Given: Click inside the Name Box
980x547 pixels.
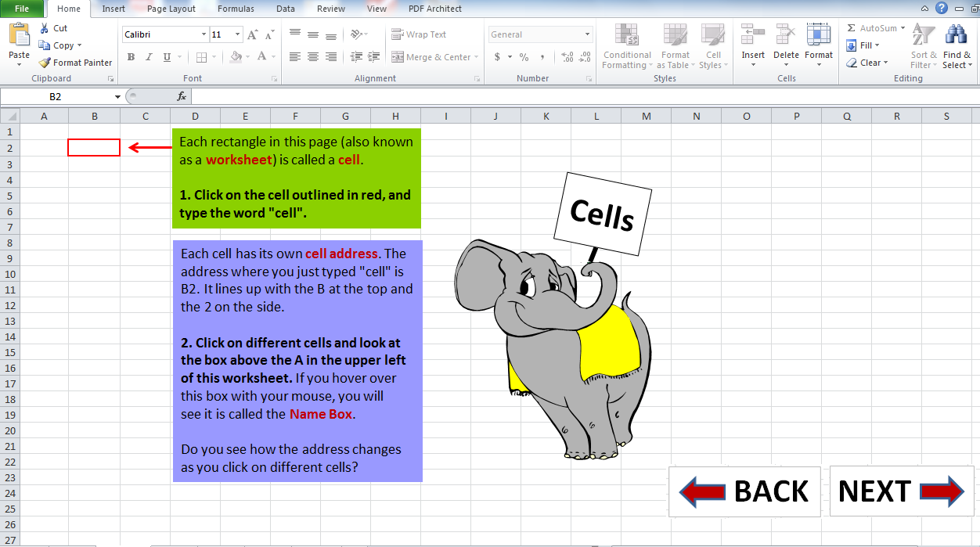Looking at the screenshot, I should [59, 95].
